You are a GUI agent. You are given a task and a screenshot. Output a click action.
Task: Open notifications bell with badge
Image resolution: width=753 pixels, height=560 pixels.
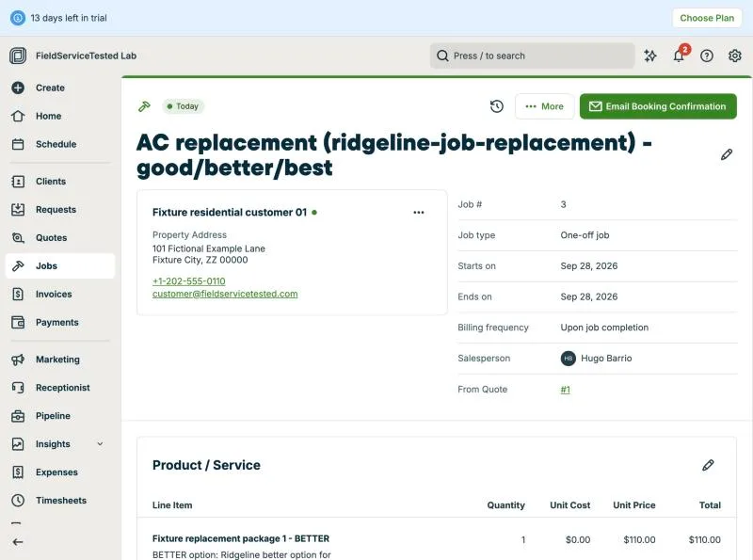[x=679, y=56]
